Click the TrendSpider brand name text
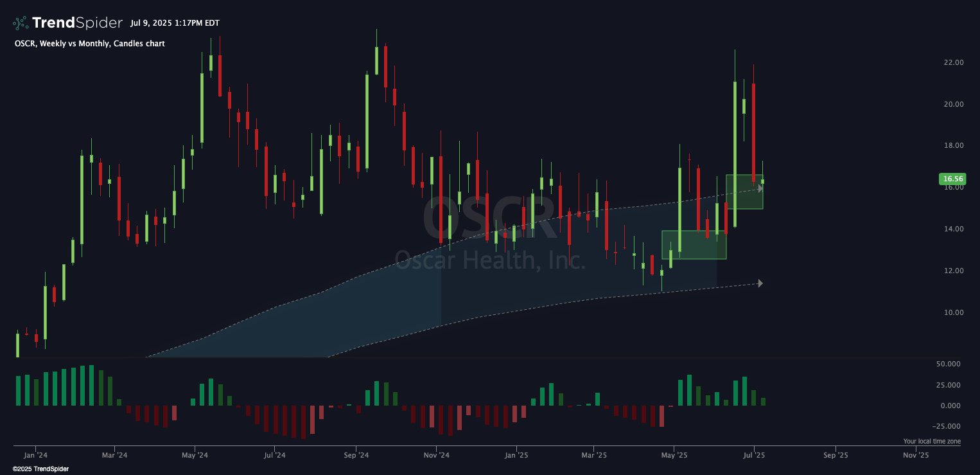 pos(77,23)
